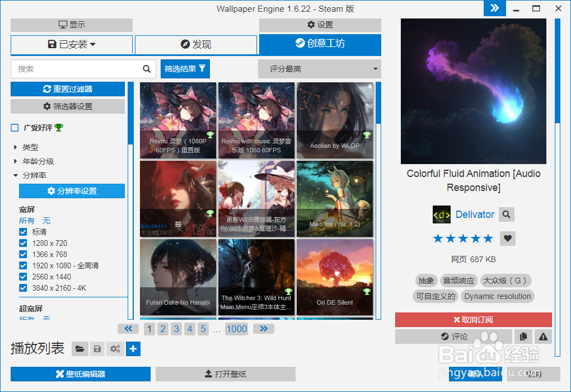The height and width of the screenshot is (392, 571).
Task: Open 设置 settings
Action: [x=320, y=25]
